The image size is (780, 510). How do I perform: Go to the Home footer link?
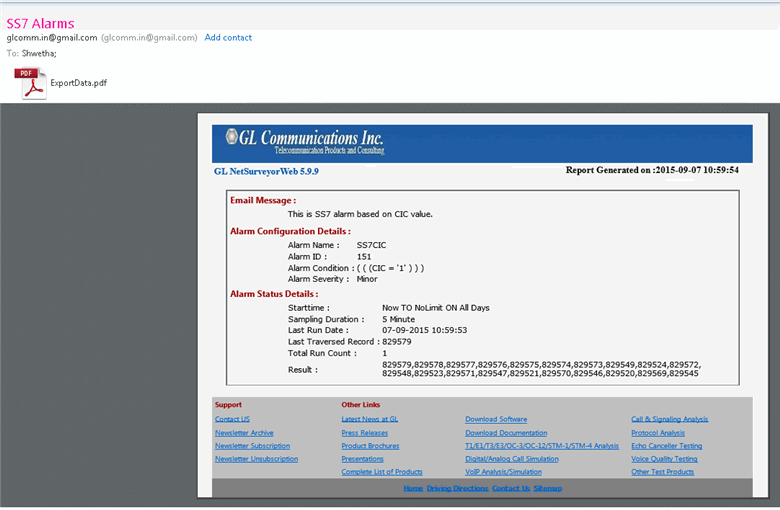tap(413, 489)
